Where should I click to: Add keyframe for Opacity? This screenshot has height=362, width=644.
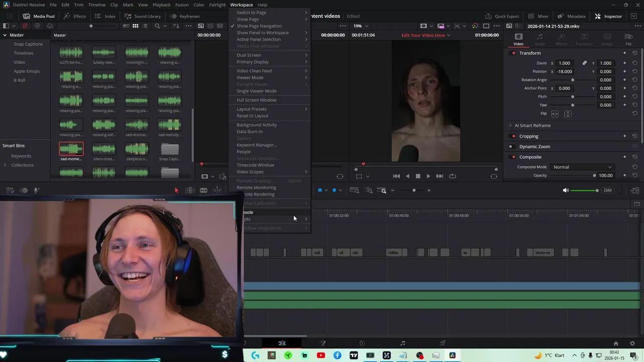(625, 175)
